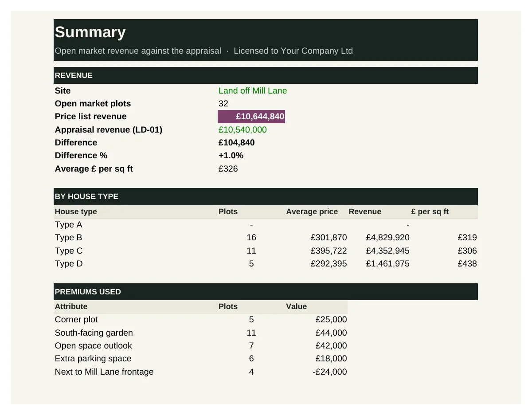
Task: Select the South-facing garden attribute
Action: (94, 333)
